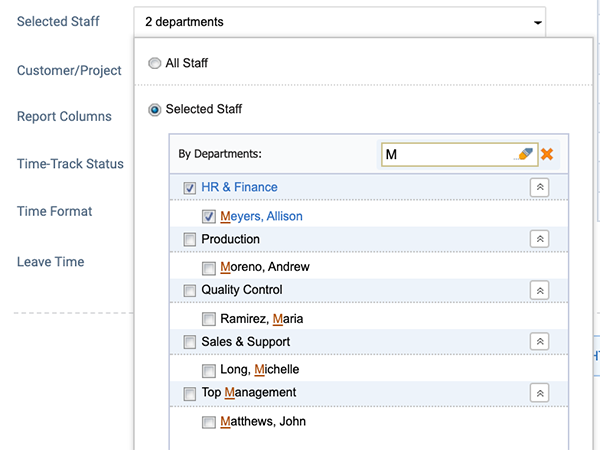The height and width of the screenshot is (450, 600).
Task: Open the 2 departments staff dropdown
Action: click(x=339, y=22)
